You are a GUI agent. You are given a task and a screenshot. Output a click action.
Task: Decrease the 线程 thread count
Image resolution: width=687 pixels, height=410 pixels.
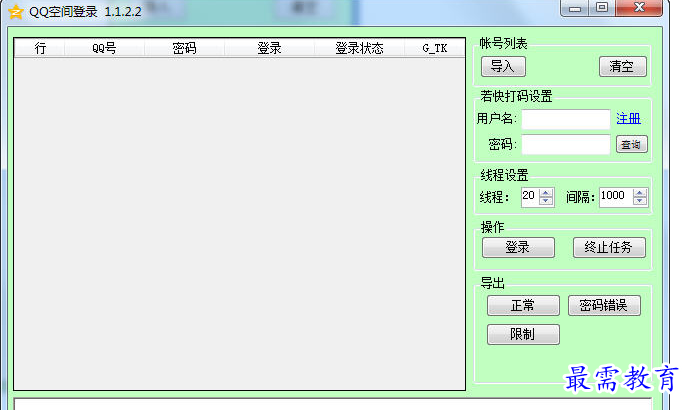[x=546, y=201]
